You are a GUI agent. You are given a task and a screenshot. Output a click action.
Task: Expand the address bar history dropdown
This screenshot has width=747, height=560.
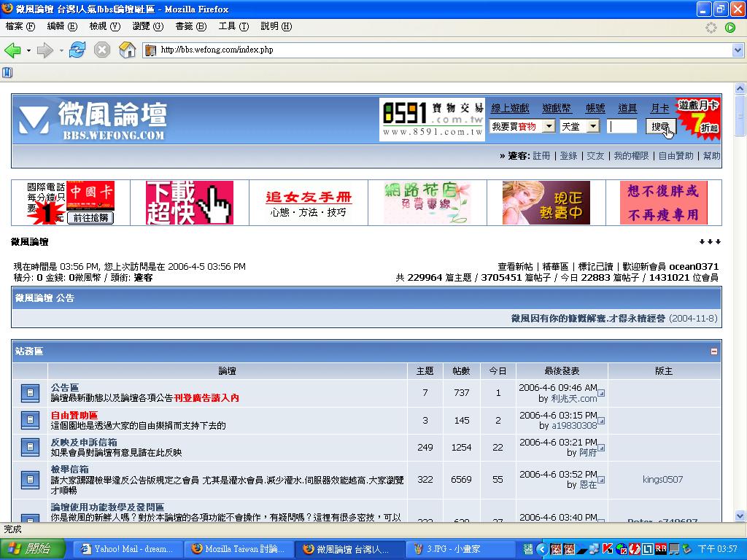click(x=738, y=50)
